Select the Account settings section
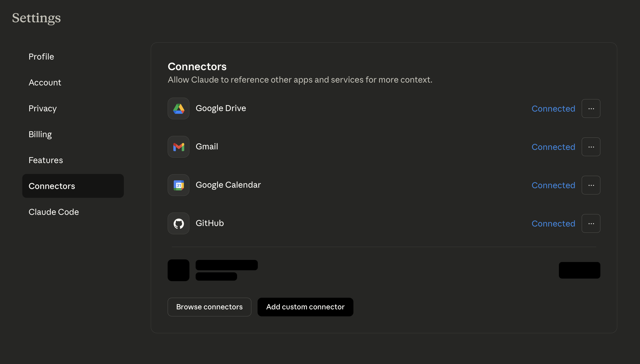The width and height of the screenshot is (640, 364). click(x=45, y=82)
